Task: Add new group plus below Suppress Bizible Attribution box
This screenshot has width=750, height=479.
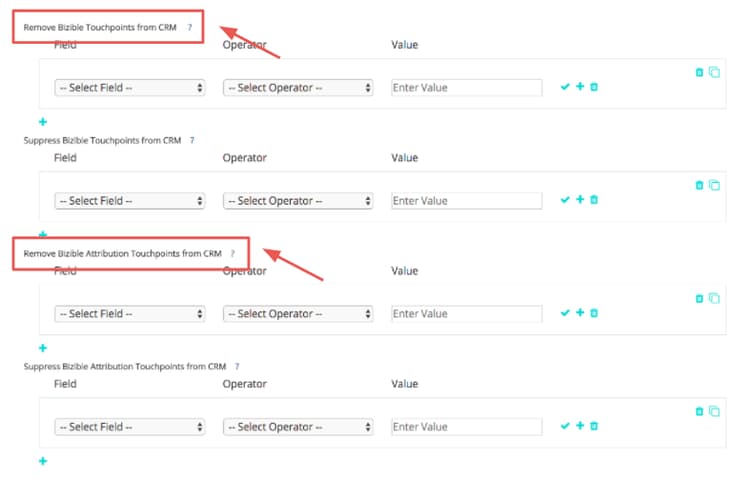Action: pyautogui.click(x=43, y=461)
